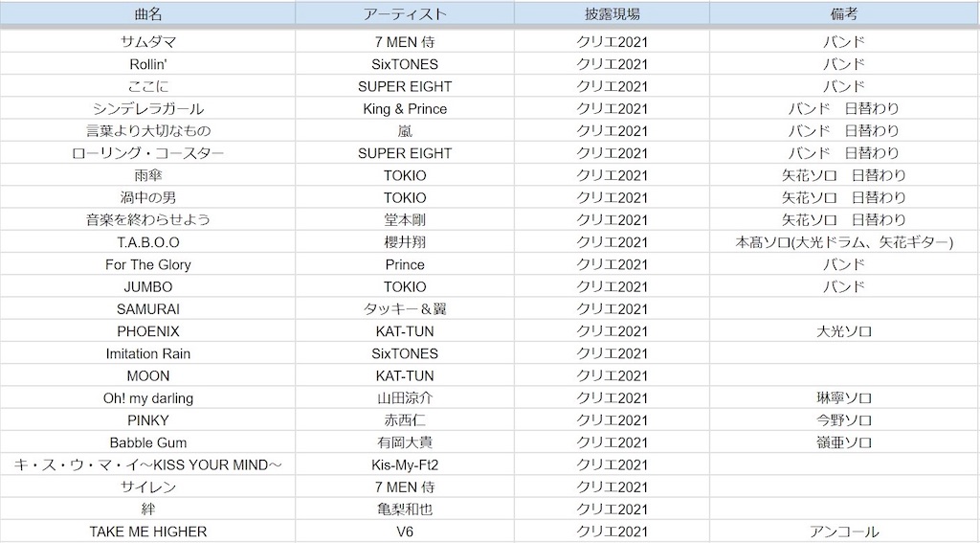The image size is (980, 543).
Task: Select the 雨傘 song cell
Action: 148,176
